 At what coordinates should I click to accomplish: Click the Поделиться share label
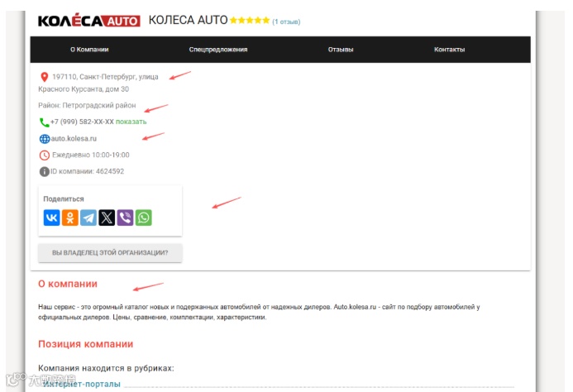pos(64,199)
